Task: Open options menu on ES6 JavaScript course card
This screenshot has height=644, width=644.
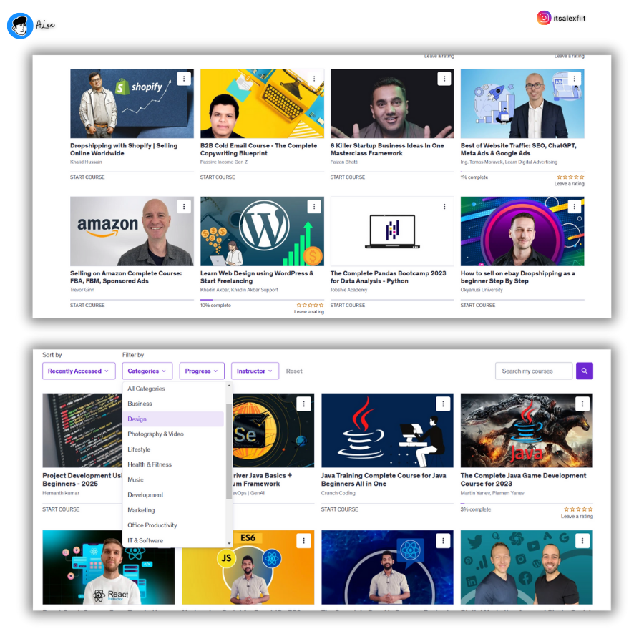Action: click(303, 540)
